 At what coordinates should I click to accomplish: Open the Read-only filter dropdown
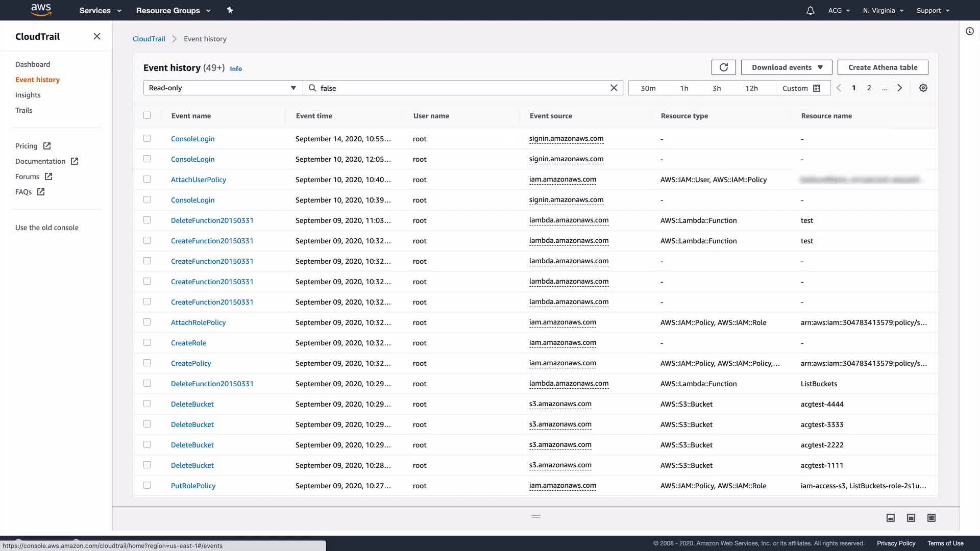(x=223, y=88)
